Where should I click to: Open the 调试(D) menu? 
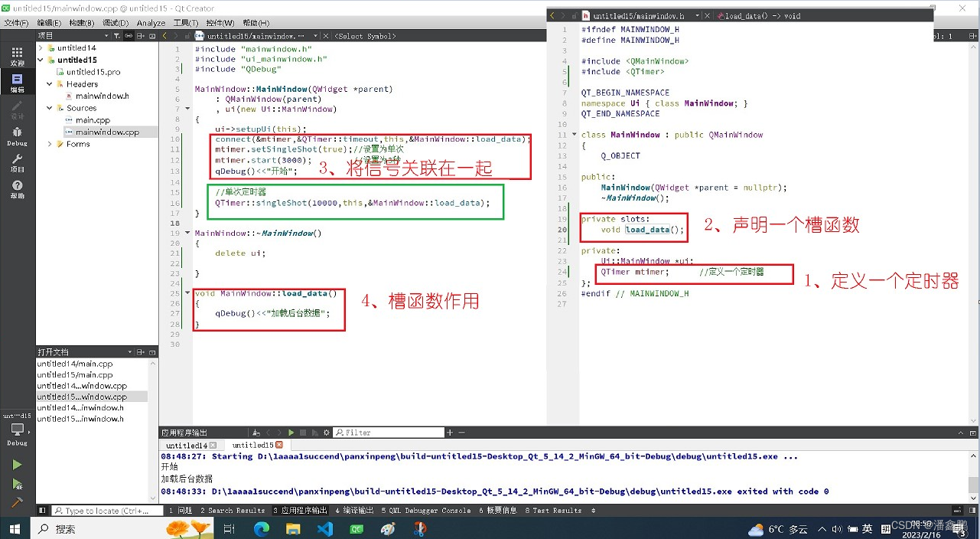[x=116, y=23]
